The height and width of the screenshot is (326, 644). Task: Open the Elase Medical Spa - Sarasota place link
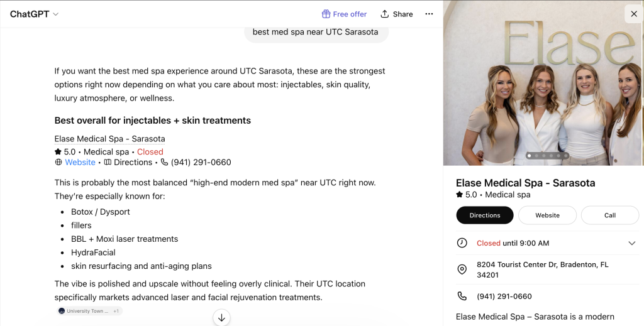(x=109, y=139)
